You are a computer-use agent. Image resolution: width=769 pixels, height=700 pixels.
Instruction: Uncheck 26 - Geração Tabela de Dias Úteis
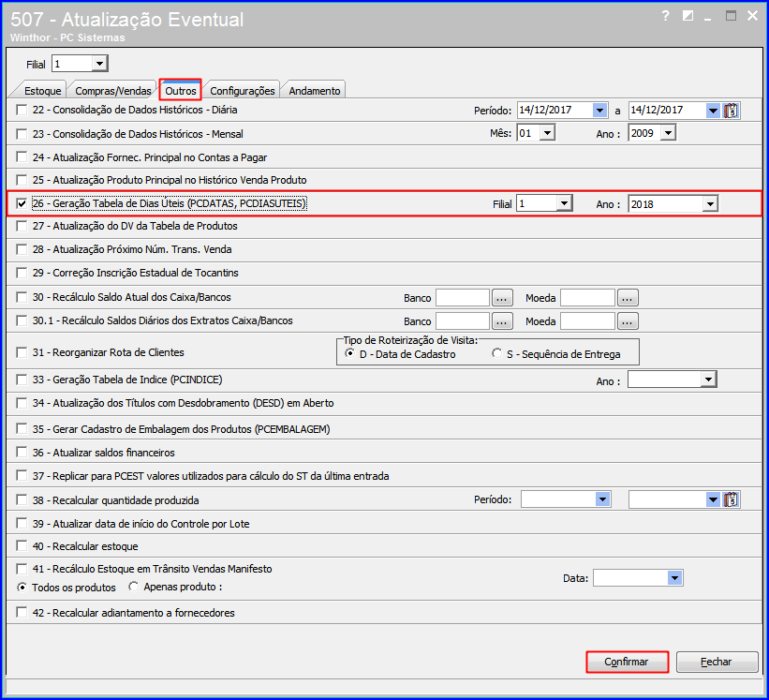click(x=22, y=203)
